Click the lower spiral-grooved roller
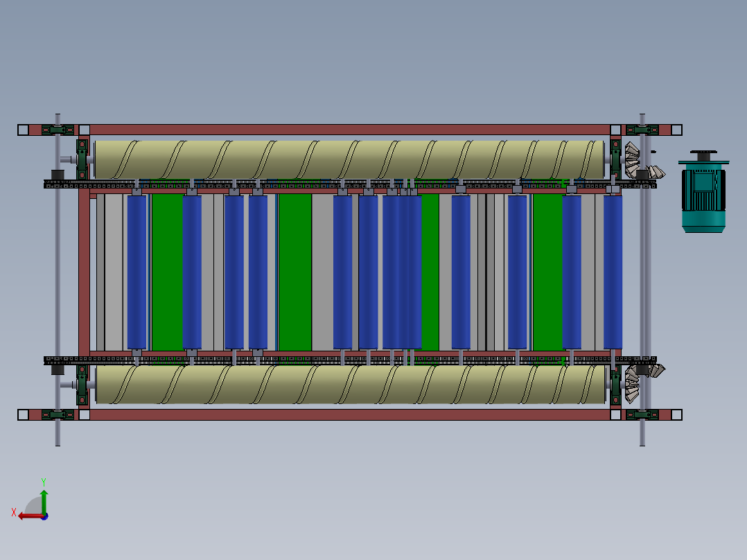Screen dimensions: 747x560 point(350,385)
